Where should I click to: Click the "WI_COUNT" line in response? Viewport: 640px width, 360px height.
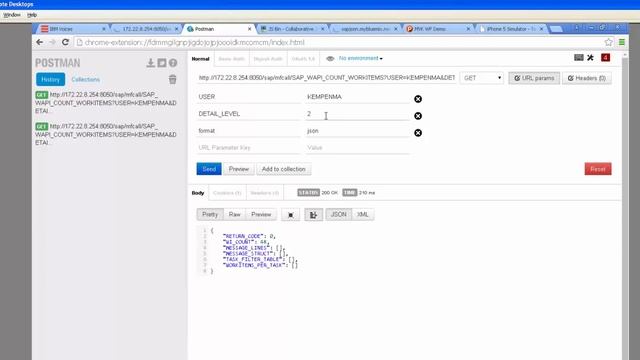(245, 242)
